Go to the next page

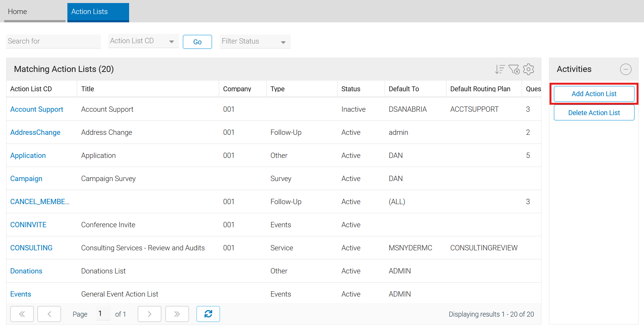(150, 314)
